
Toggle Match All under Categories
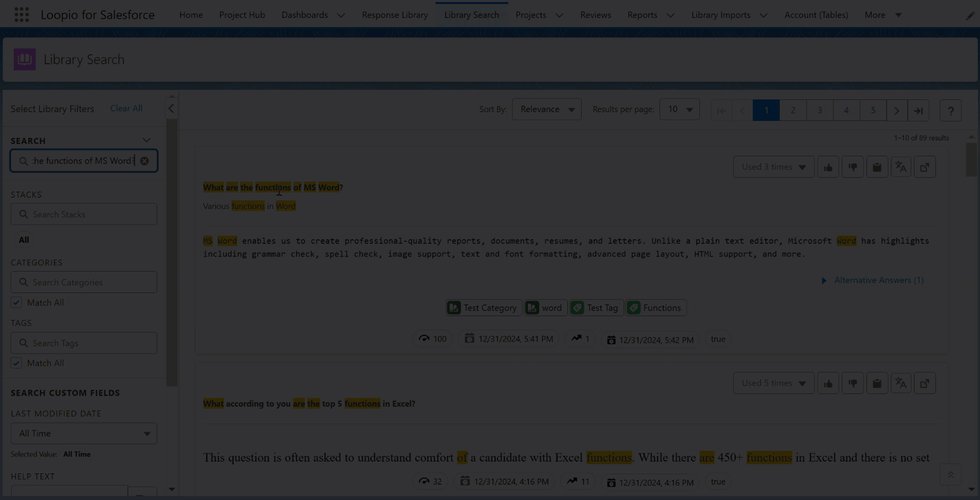coord(16,302)
